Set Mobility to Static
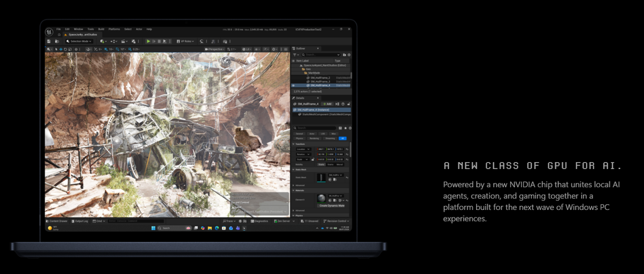The height and width of the screenshot is (274, 644). 321,165
